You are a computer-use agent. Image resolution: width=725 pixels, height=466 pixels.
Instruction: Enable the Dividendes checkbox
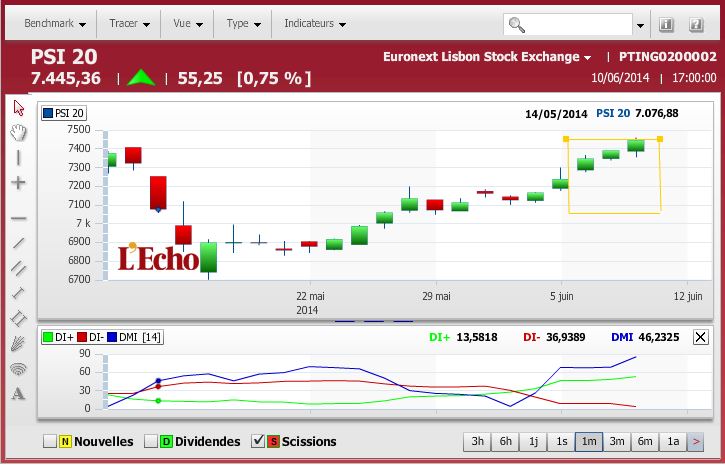(x=151, y=441)
